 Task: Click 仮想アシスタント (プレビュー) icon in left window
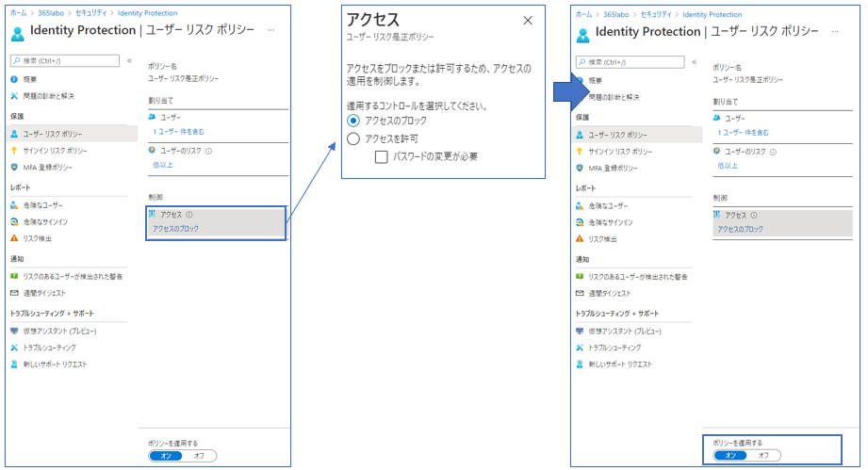14,331
